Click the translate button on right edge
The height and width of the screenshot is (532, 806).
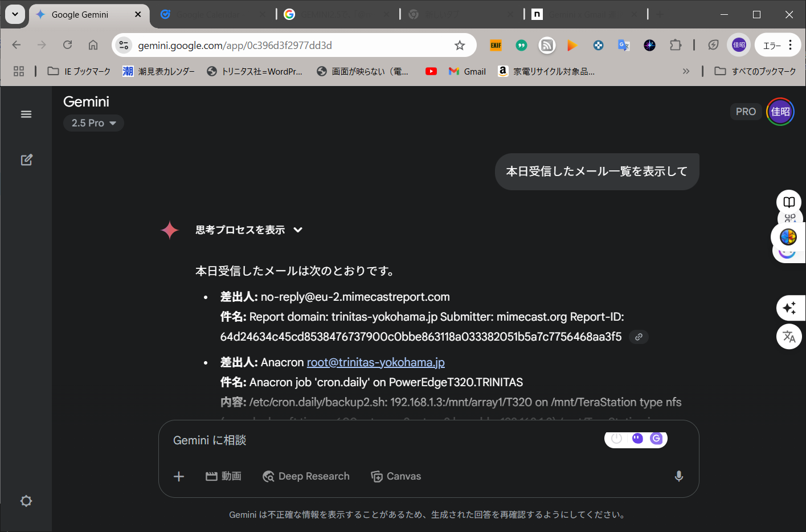pyautogui.click(x=789, y=337)
